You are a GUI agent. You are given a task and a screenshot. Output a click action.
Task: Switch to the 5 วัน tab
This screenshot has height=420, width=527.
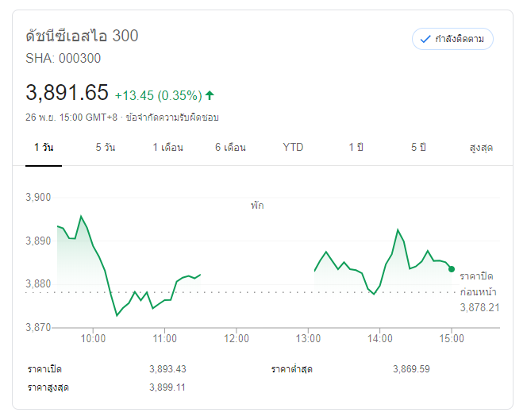pos(106,148)
